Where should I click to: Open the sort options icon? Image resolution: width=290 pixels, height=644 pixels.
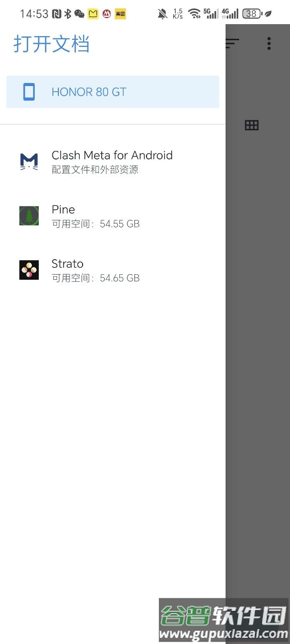[x=231, y=44]
